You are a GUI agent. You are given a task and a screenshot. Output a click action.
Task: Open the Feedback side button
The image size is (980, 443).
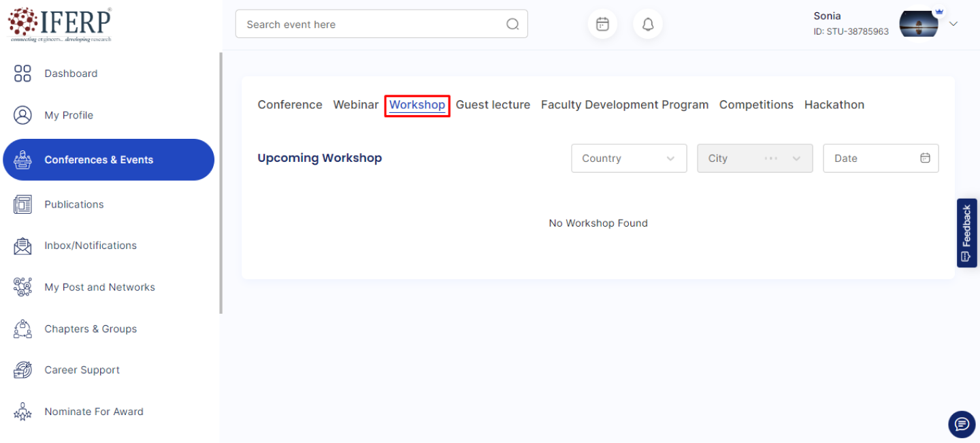click(x=966, y=233)
